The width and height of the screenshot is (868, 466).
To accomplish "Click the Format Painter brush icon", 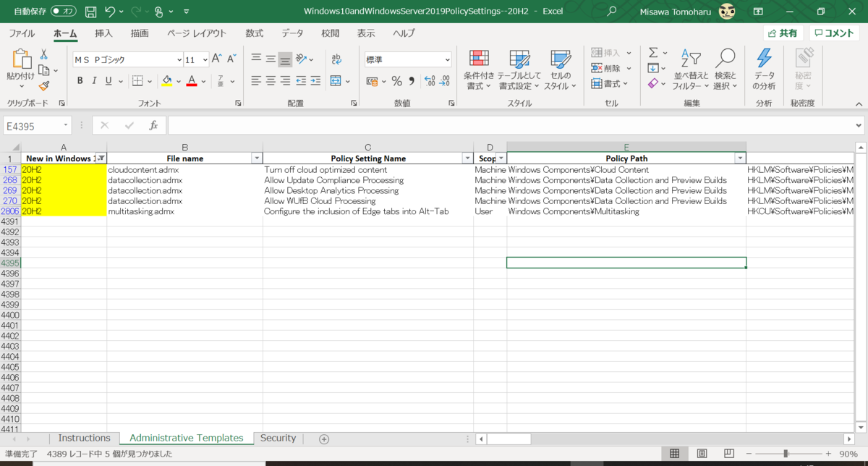I will (43, 86).
